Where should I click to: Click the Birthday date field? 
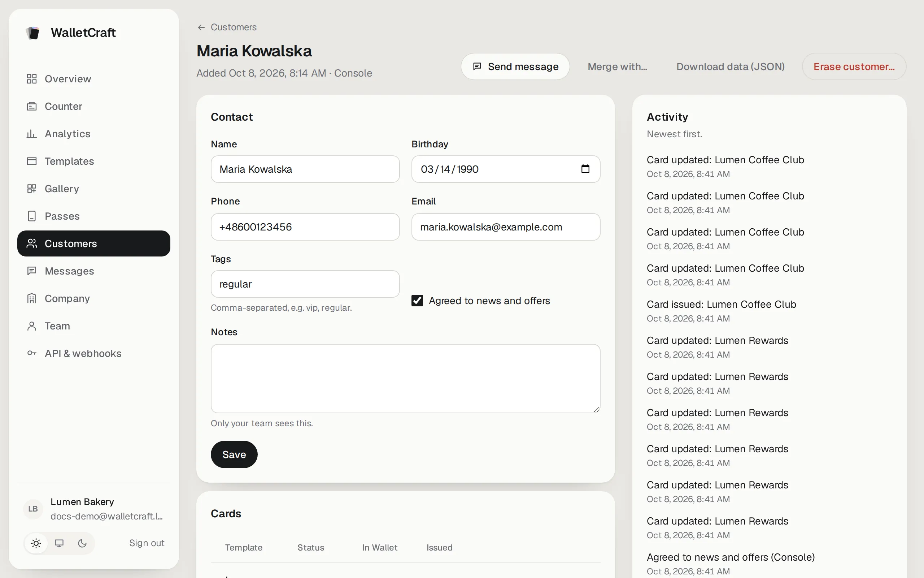pyautogui.click(x=506, y=169)
